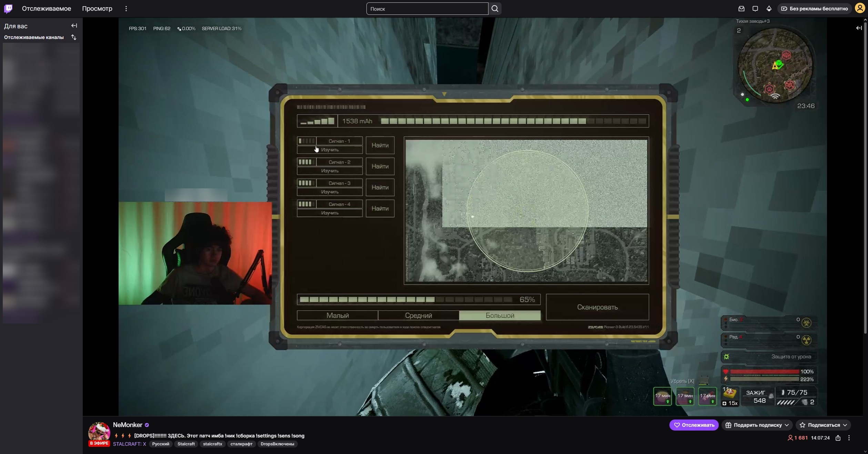Open the user account avatar menu
868x454 pixels.
(x=860, y=9)
